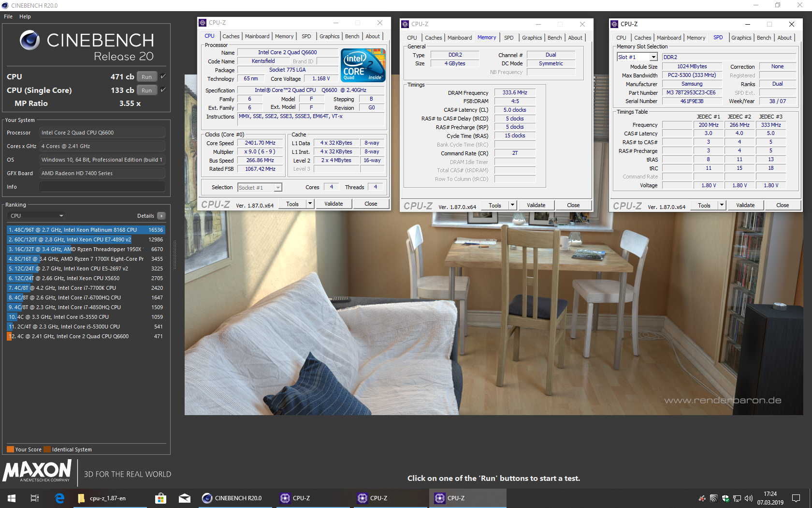Click Validate in CPU-Z processor window
The width and height of the screenshot is (812, 508).
[333, 204]
